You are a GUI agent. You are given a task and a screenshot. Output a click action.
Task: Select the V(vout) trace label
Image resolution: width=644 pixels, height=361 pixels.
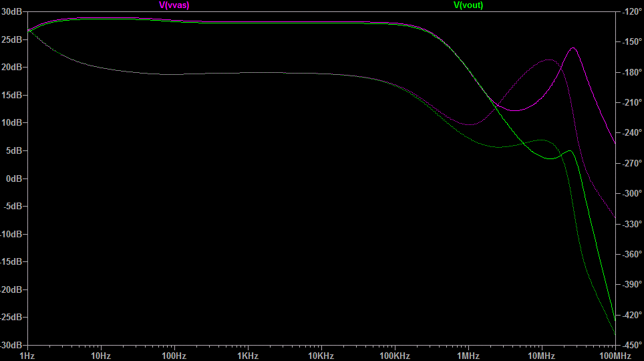tap(468, 5)
